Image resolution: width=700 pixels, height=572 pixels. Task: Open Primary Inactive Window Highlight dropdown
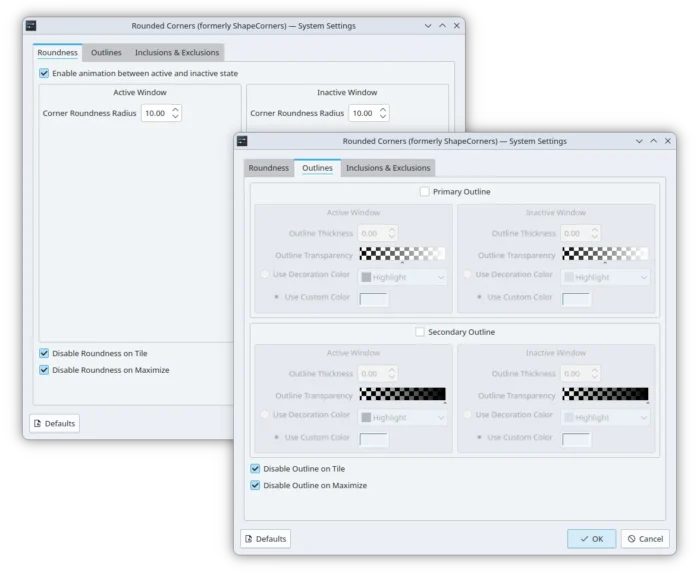pyautogui.click(x=605, y=277)
